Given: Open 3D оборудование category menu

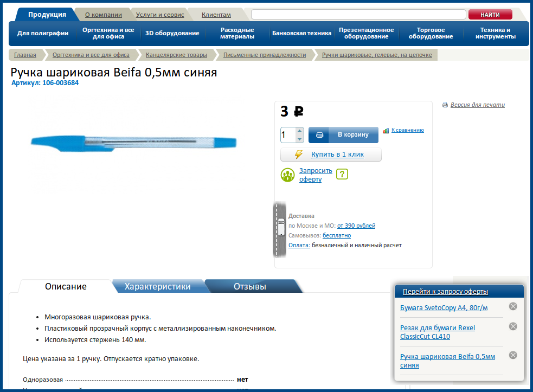Looking at the screenshot, I should tap(172, 33).
